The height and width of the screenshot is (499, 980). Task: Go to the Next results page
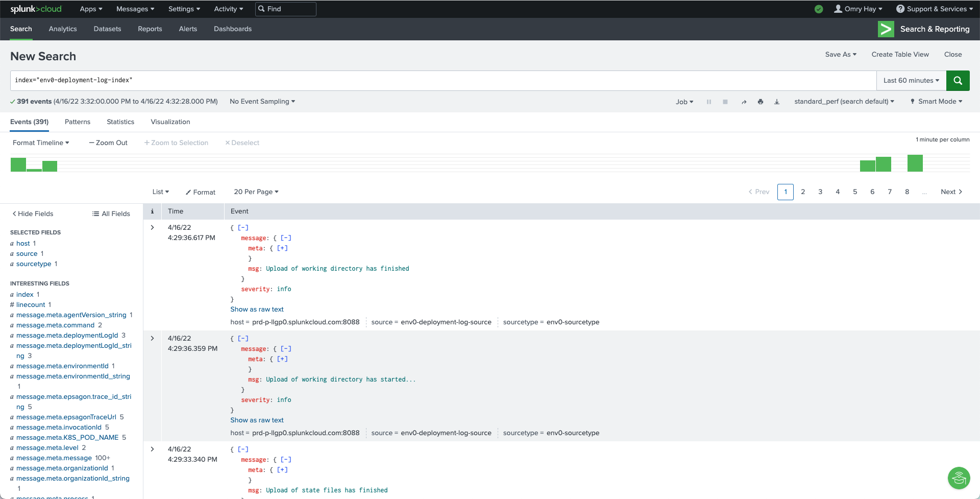(x=951, y=192)
